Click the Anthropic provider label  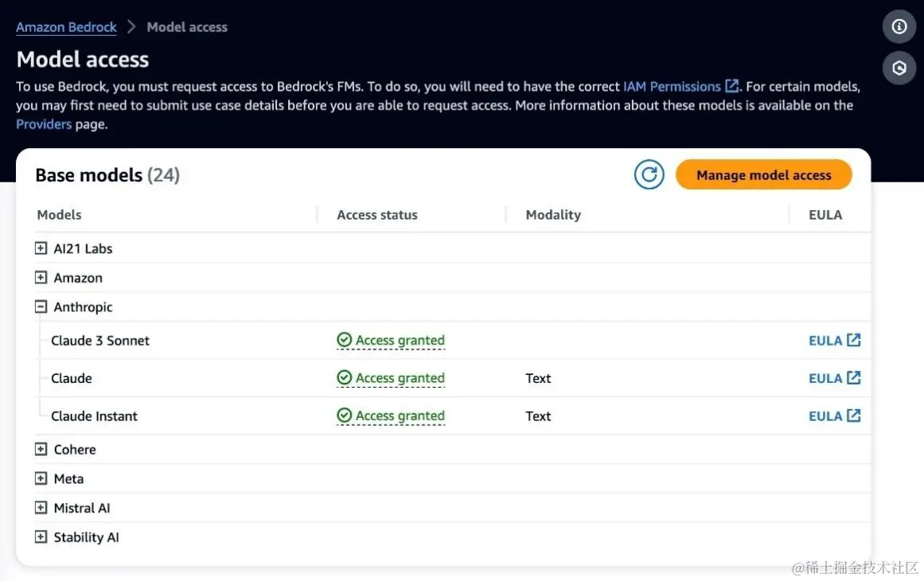pyautogui.click(x=83, y=307)
